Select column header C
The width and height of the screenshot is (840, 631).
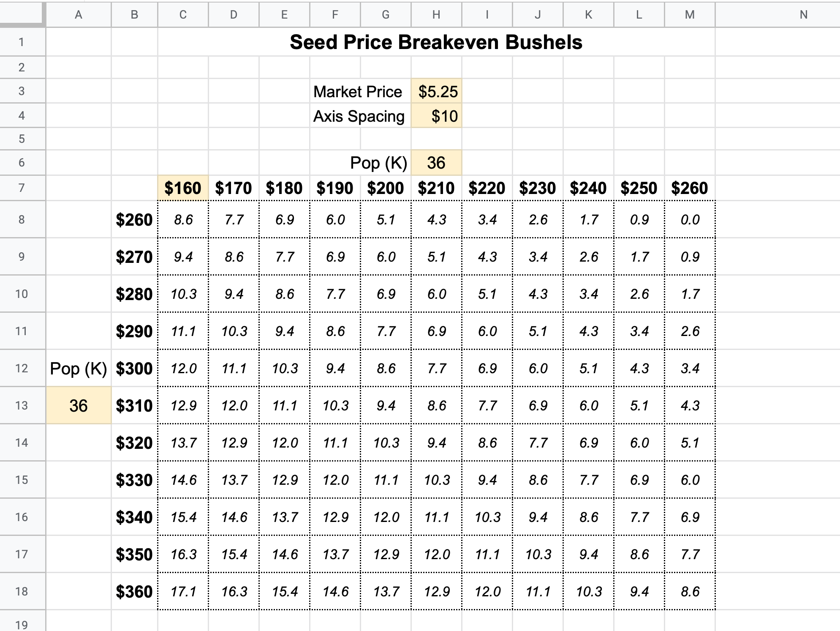(182, 14)
